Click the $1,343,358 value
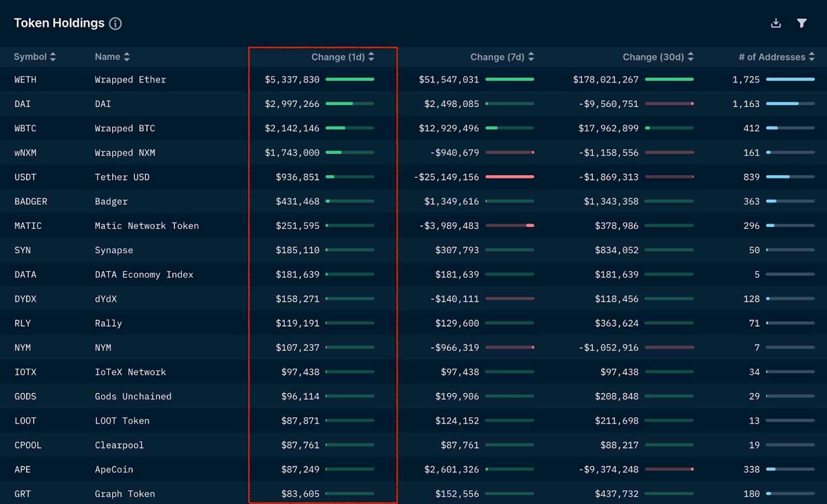The width and height of the screenshot is (827, 504). point(611,201)
